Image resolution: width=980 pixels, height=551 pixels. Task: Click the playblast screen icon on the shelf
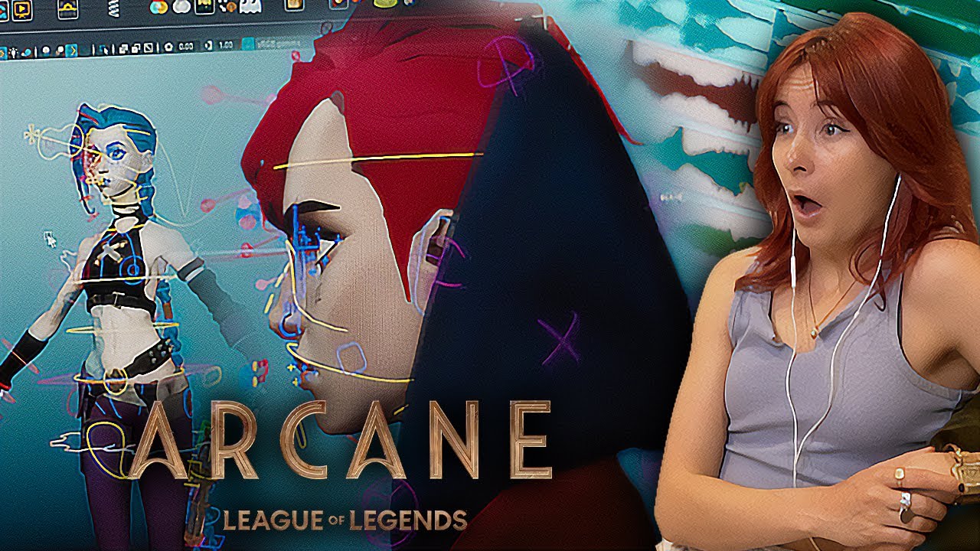22,10
